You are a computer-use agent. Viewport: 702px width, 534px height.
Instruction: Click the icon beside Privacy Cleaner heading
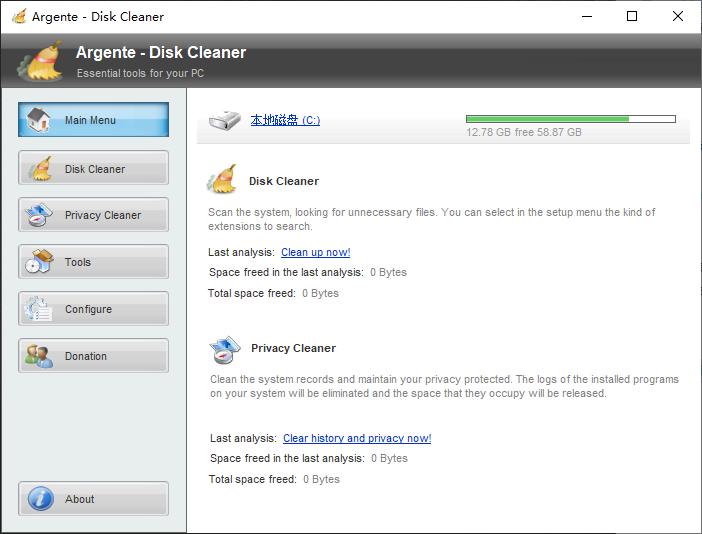tap(225, 350)
